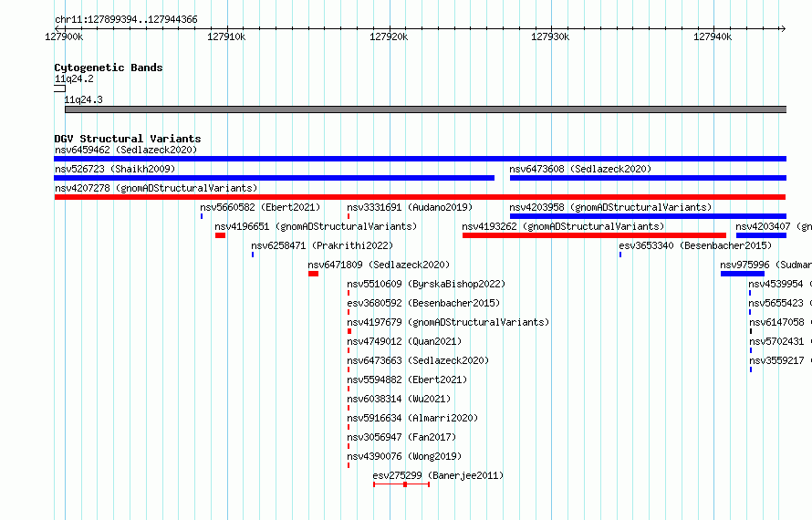This screenshot has height=520, width=812.
Task: Open the nsv4390076 (Wong2019) label
Action: point(404,456)
